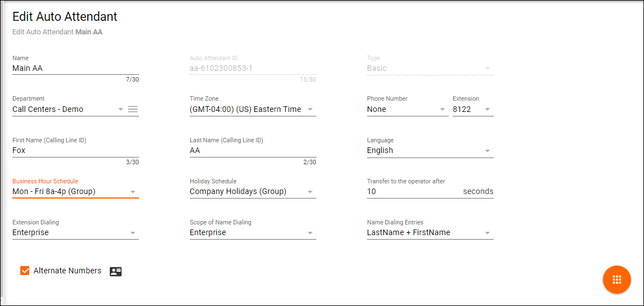Image resolution: width=644 pixels, height=306 pixels.
Task: Click the First Name Calling Line ID field
Action: pyautogui.click(x=75, y=150)
